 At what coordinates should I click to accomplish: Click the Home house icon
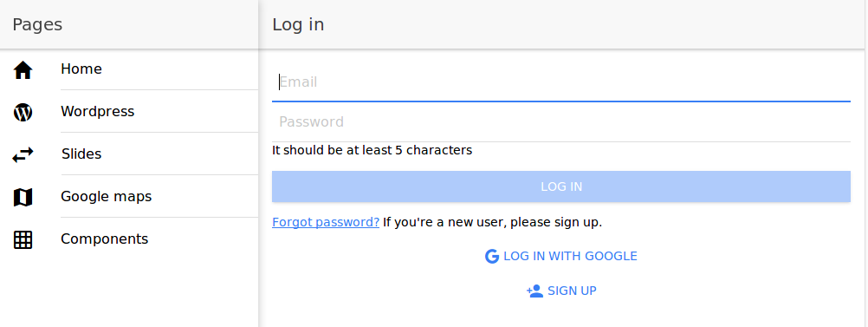pos(23,70)
